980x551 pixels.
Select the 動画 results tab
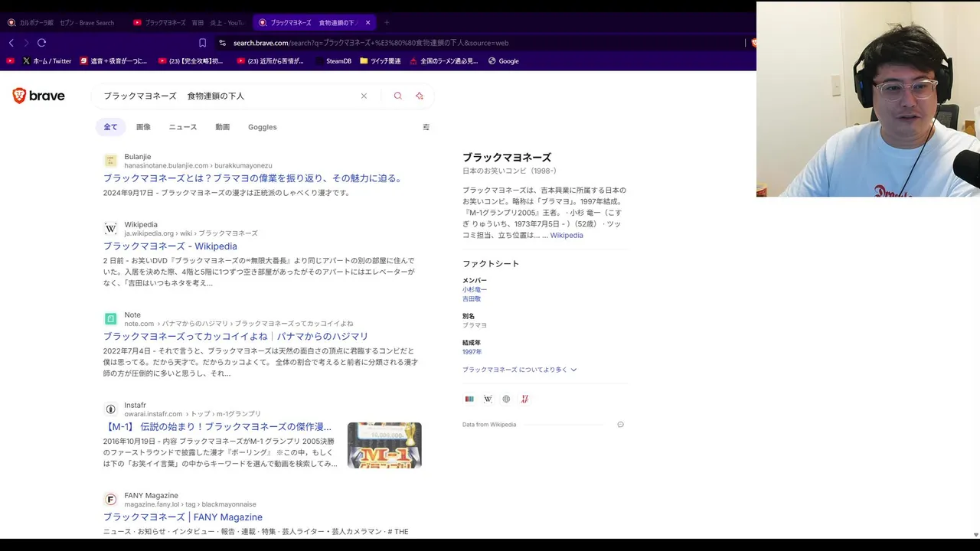223,127
